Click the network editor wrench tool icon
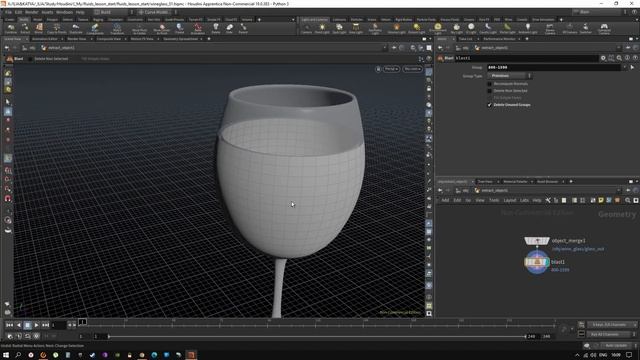This screenshot has height=360, width=640. tap(548, 200)
